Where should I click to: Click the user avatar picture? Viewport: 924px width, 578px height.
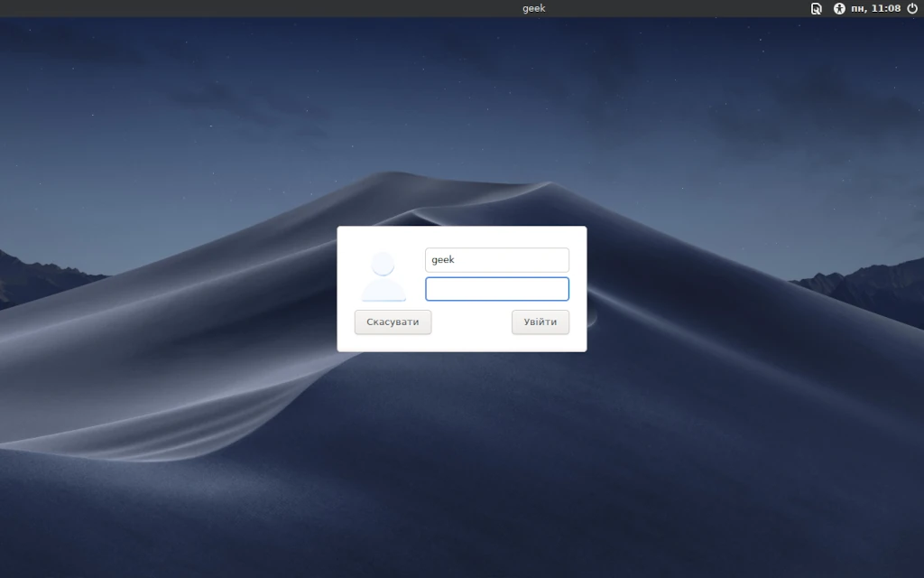(x=383, y=276)
